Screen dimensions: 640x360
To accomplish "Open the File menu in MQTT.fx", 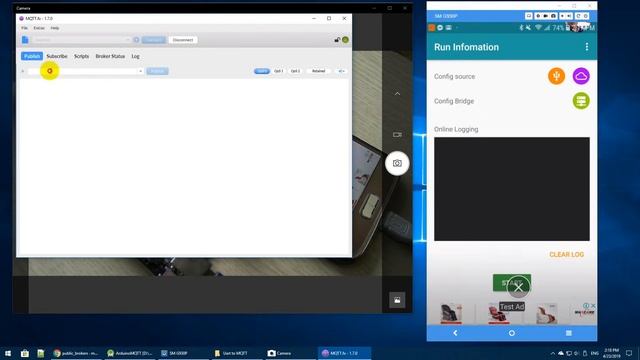I will click(x=24, y=28).
